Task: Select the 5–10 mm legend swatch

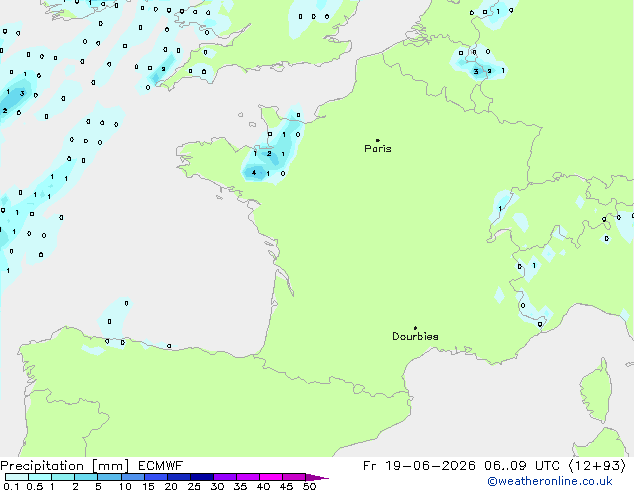Action: pyautogui.click(x=109, y=477)
